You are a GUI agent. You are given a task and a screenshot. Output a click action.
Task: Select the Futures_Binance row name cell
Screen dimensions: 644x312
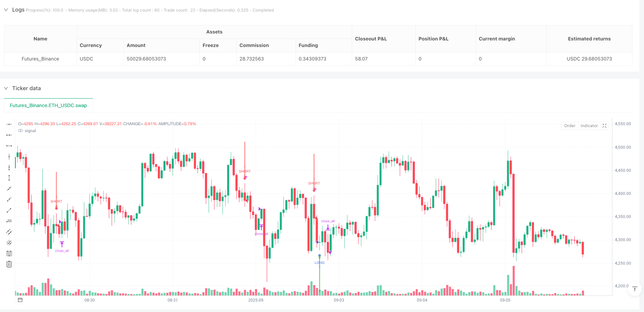click(40, 59)
